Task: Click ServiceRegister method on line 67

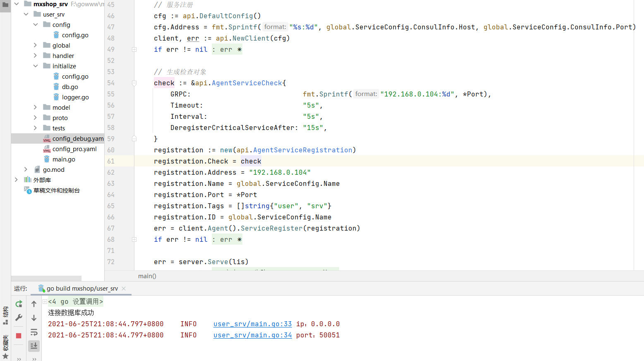Action: pyautogui.click(x=272, y=229)
